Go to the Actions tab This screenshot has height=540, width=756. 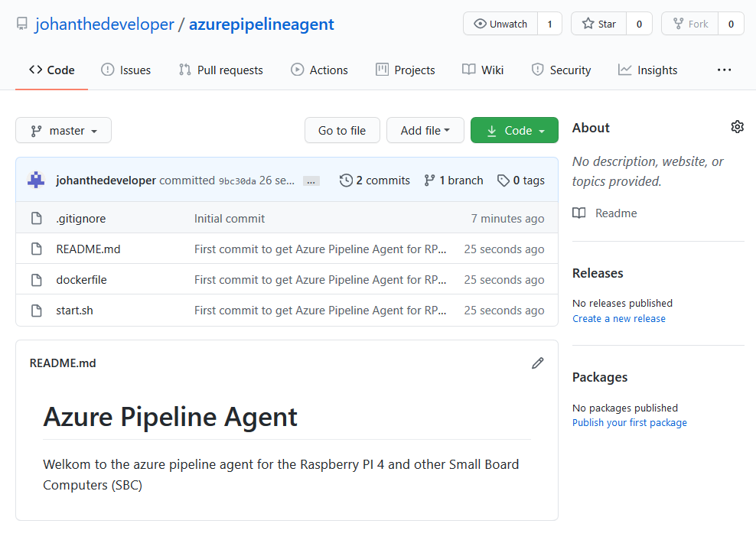pyautogui.click(x=319, y=70)
